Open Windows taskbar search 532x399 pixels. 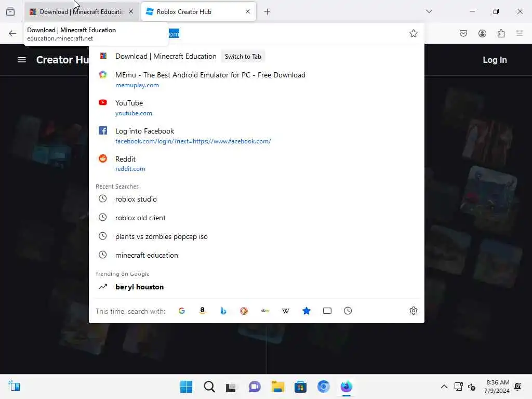pyautogui.click(x=209, y=387)
